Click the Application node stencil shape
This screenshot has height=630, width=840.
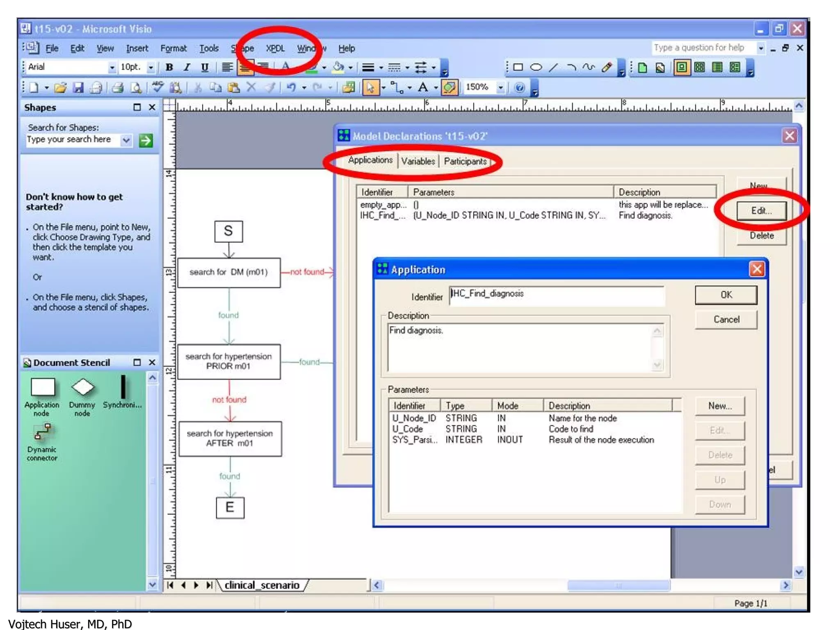[x=43, y=388]
